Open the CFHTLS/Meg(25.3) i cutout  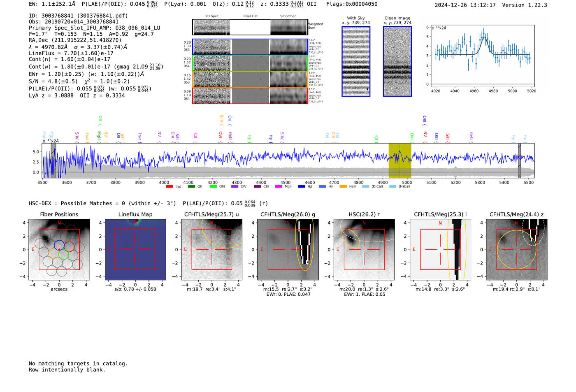[440, 249]
